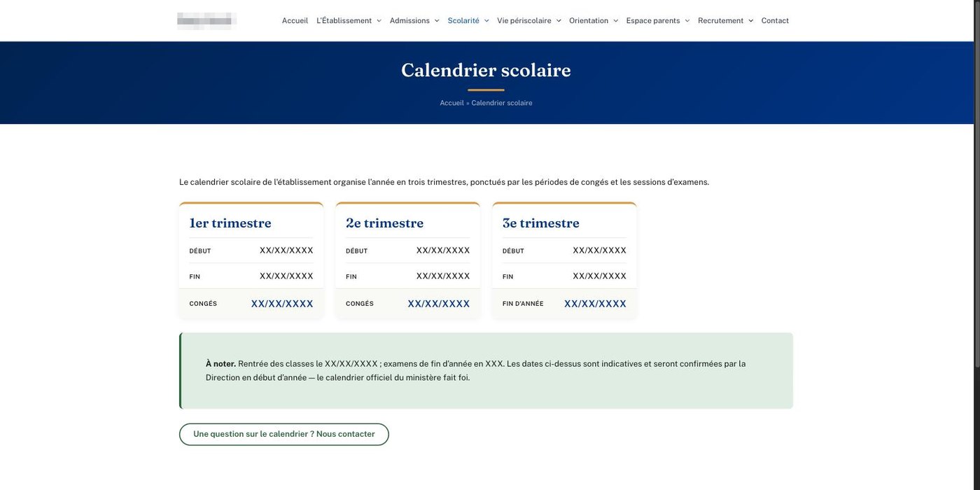
Task: Expand the Espace parents dropdown chevron
Action: point(687,21)
